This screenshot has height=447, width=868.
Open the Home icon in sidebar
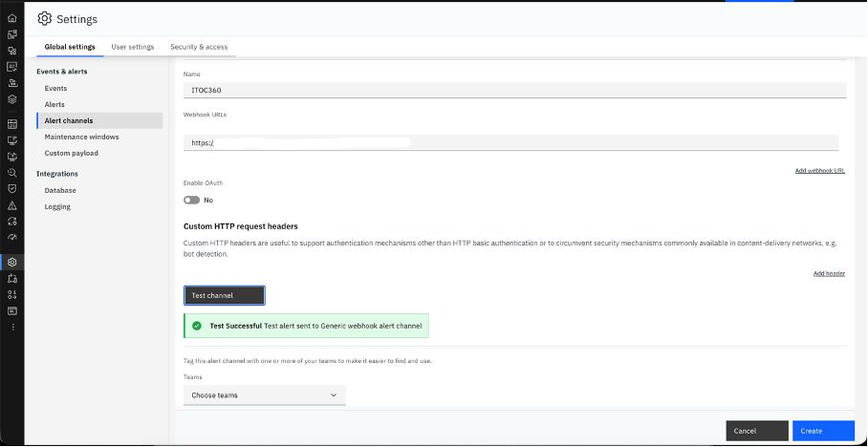point(12,18)
